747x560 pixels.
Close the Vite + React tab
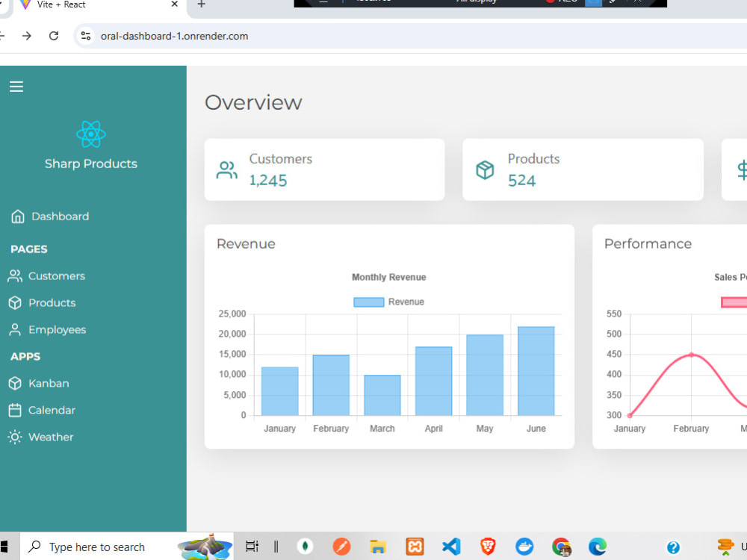(174, 4)
